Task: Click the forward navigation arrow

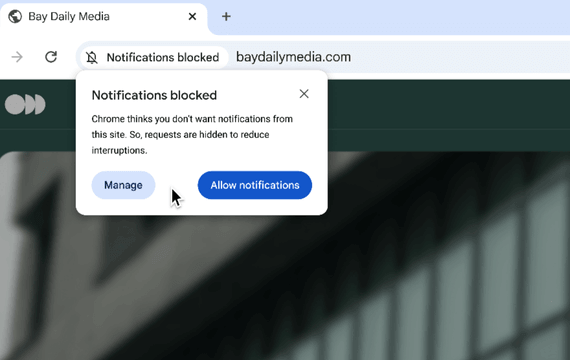Action: (17, 57)
